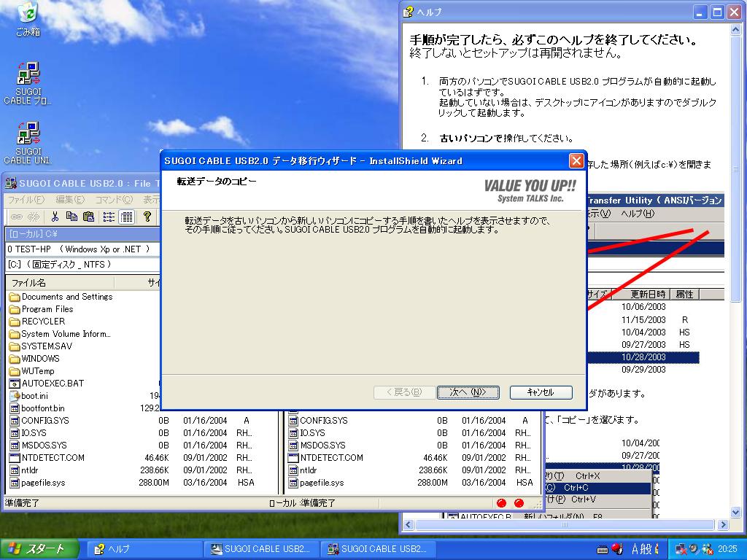This screenshot has height=560, width=747.
Task: Open the コマンド(C) menu
Action: [114, 200]
